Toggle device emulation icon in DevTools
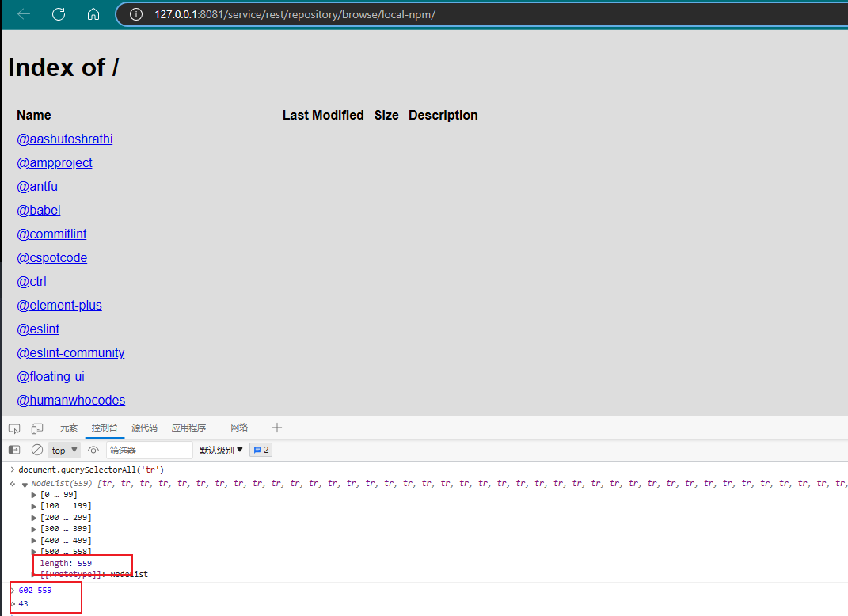The image size is (848, 616). pyautogui.click(x=36, y=428)
